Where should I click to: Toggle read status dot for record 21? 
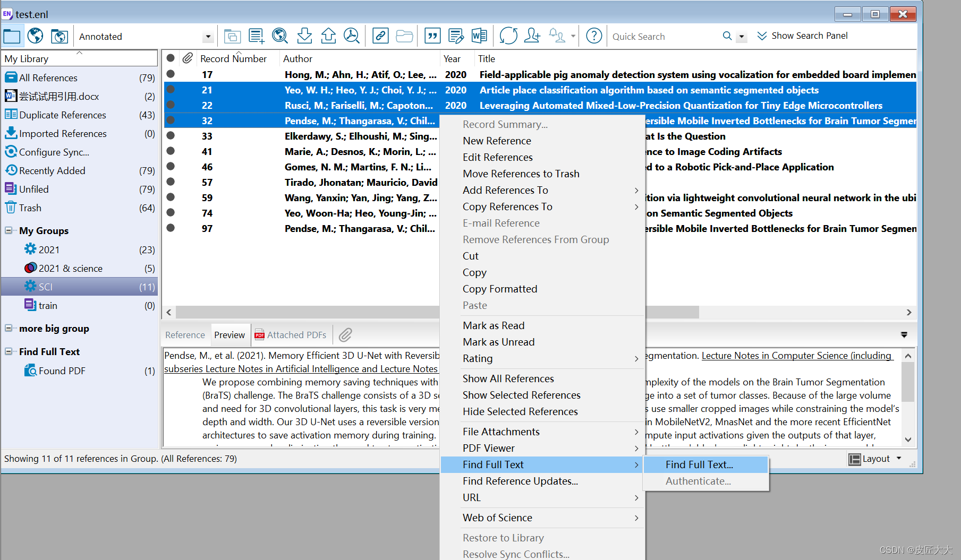click(x=171, y=90)
